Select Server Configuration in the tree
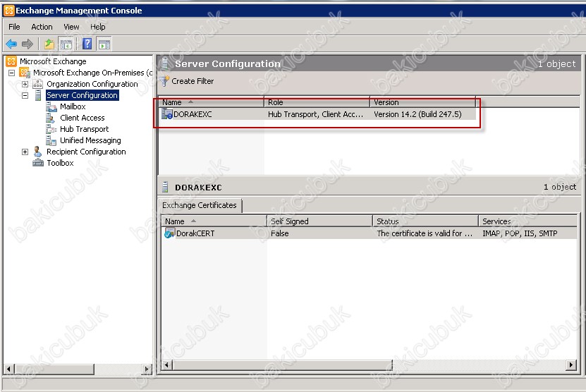The image size is (586, 392). coord(83,95)
